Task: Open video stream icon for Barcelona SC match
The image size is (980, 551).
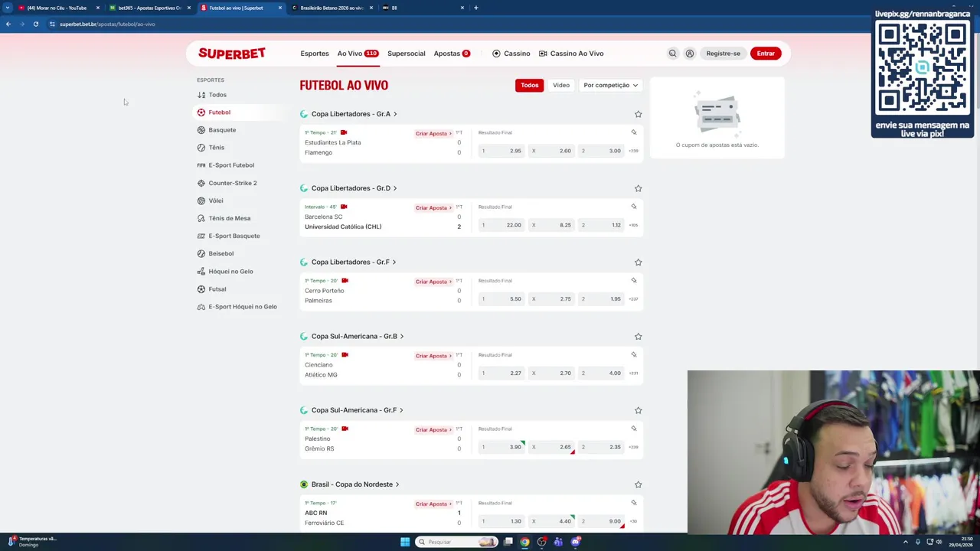Action: 344,207
